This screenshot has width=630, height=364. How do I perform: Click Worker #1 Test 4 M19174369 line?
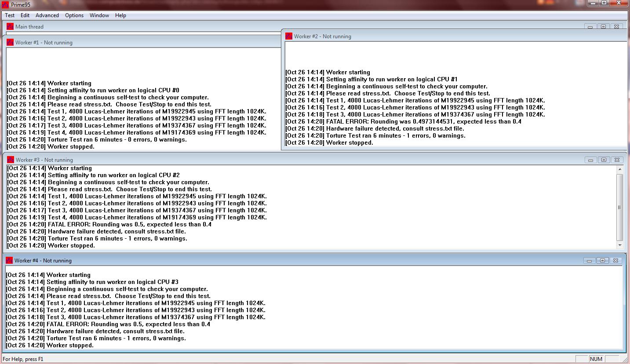pos(136,132)
